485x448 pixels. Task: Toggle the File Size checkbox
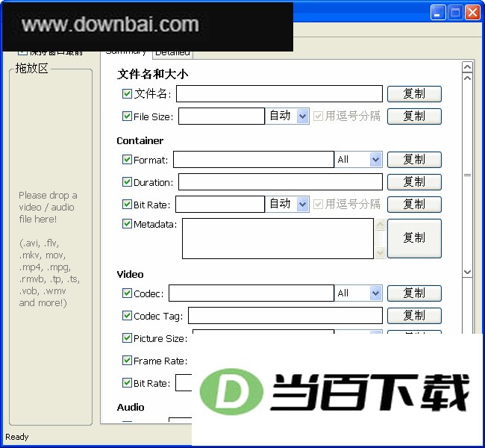[x=127, y=116]
